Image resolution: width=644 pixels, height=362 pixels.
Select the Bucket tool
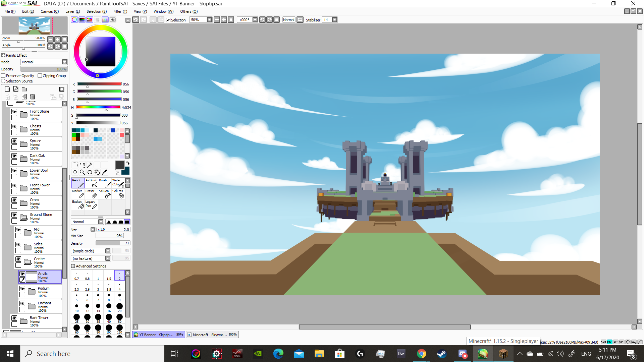(x=78, y=204)
